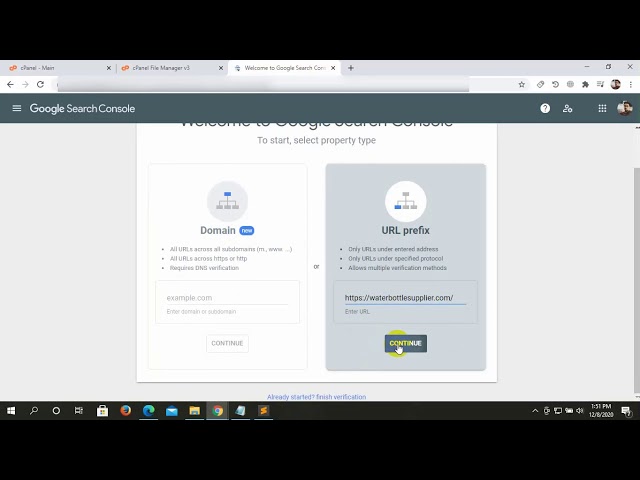This screenshot has height=480, width=640.
Task: Select the Welcome to Google Search Console tab
Action: [284, 68]
